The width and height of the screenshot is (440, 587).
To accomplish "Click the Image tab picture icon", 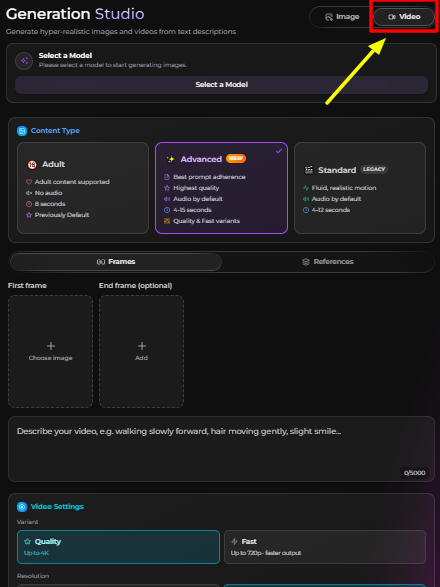I will coord(329,17).
